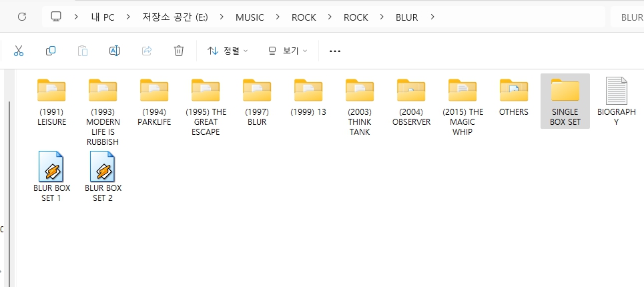
Task: Click the This PC monitor icon in address bar
Action: coord(57,17)
